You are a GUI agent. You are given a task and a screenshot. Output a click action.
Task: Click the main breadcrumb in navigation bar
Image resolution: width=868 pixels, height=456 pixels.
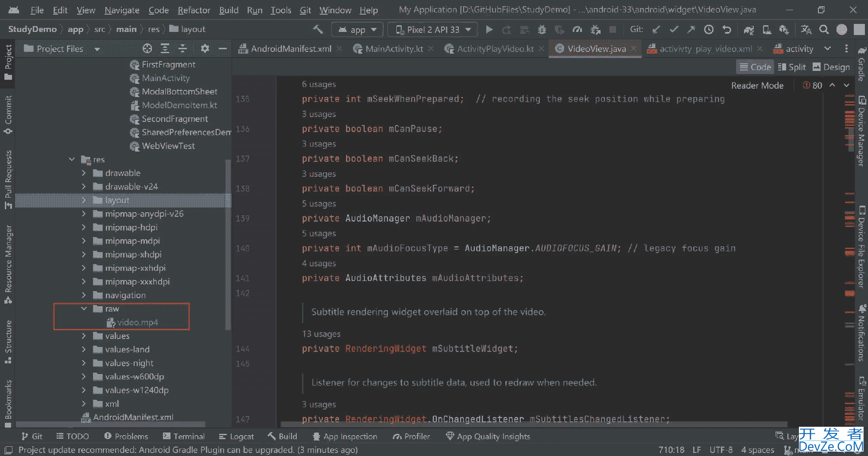[x=126, y=29]
